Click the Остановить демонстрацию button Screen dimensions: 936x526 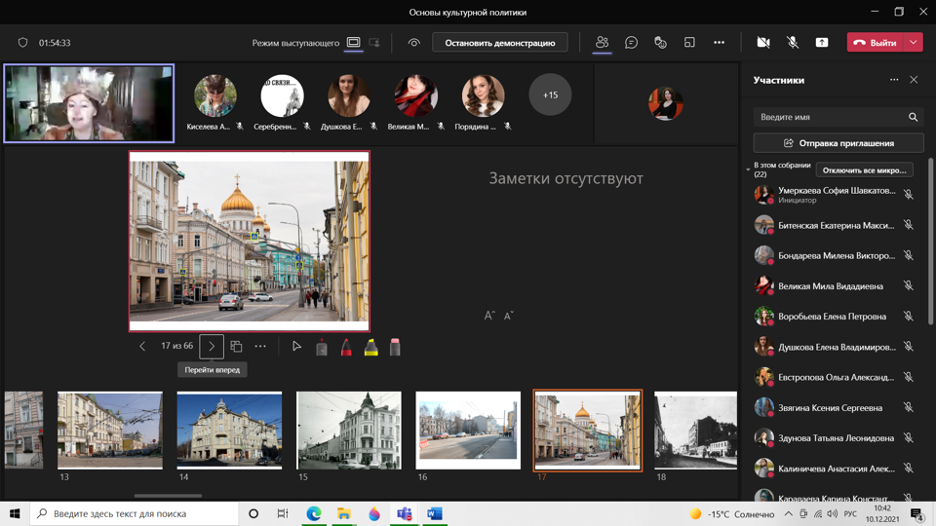point(500,43)
